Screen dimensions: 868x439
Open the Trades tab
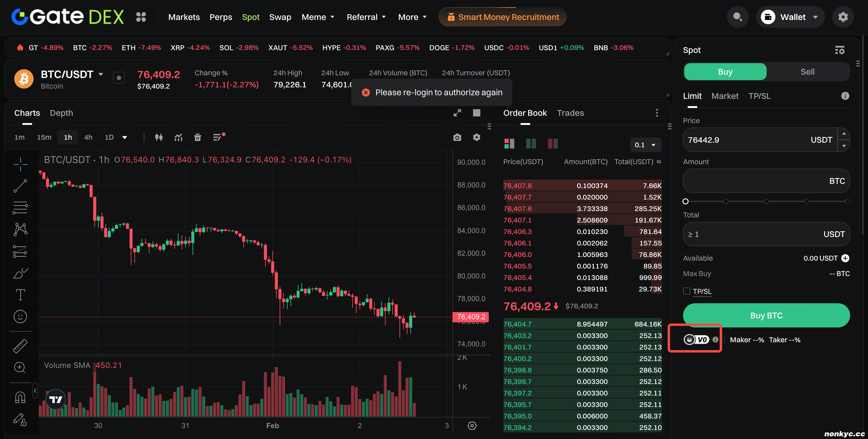(x=570, y=113)
